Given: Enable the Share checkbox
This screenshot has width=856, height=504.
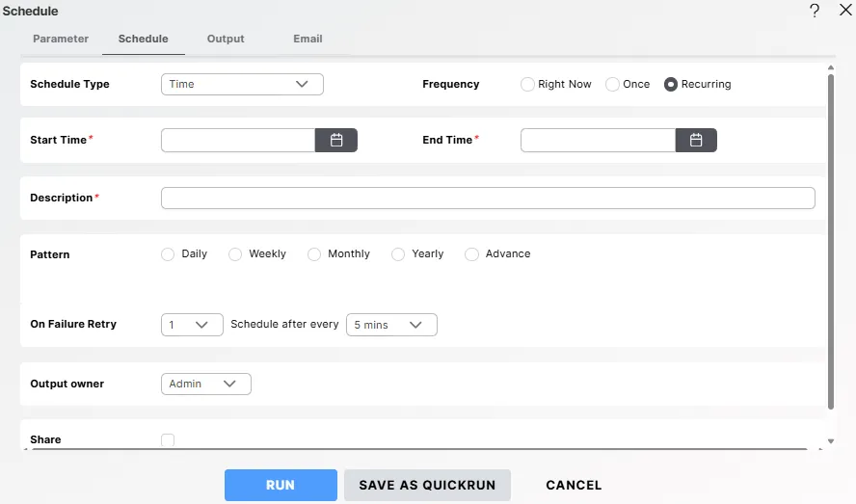Looking at the screenshot, I should pos(168,440).
